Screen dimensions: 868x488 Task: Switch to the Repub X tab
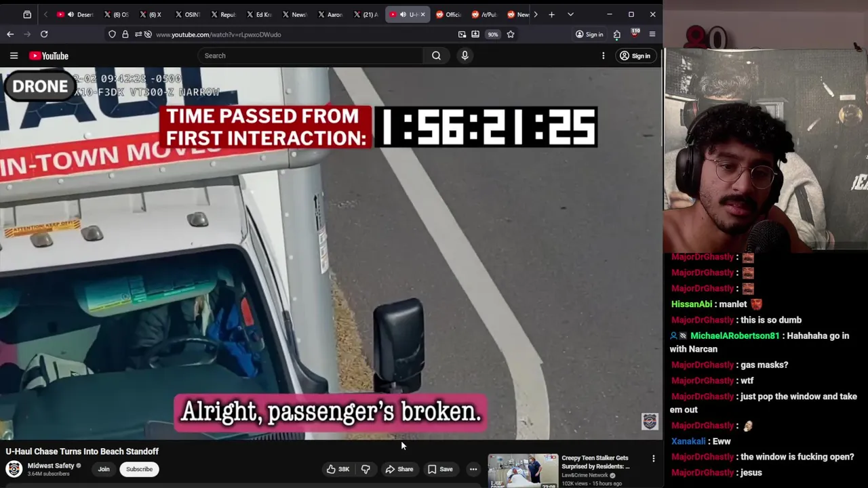[222, 14]
